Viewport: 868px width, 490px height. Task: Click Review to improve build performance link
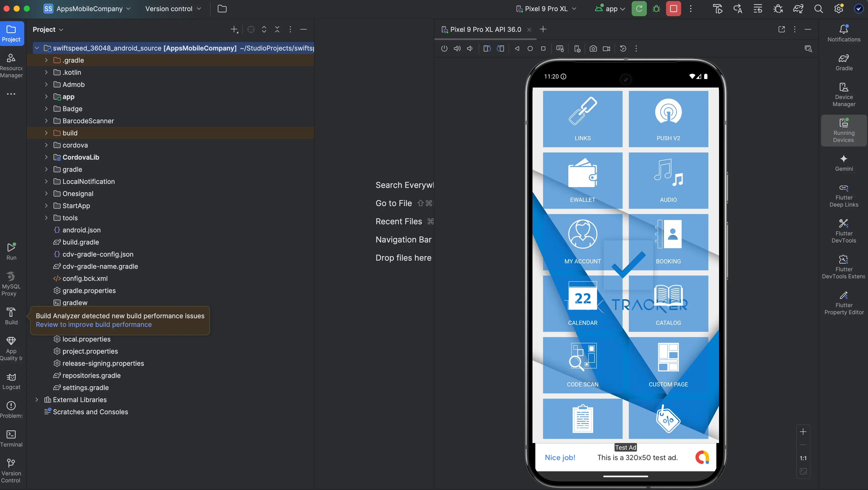pos(94,325)
